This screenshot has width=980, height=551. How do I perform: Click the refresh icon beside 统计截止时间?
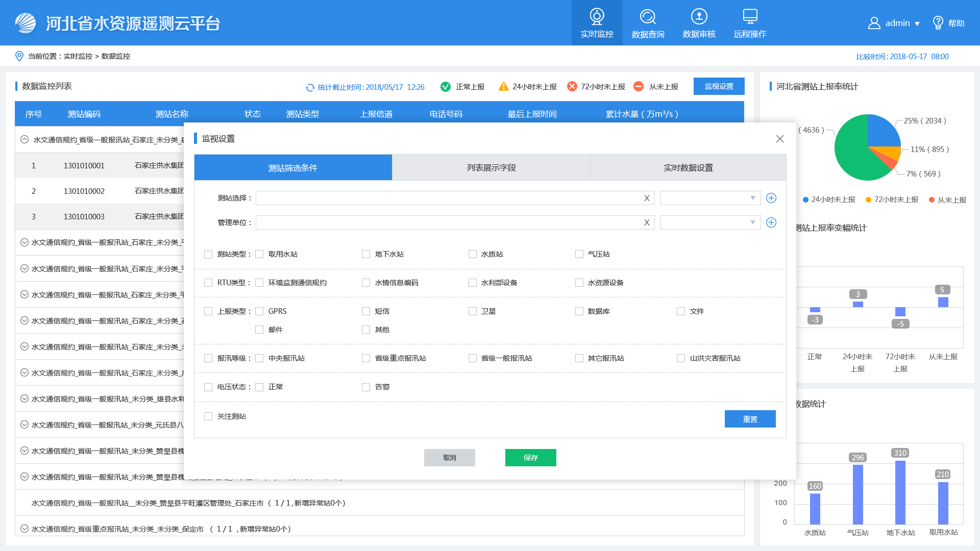(x=310, y=87)
